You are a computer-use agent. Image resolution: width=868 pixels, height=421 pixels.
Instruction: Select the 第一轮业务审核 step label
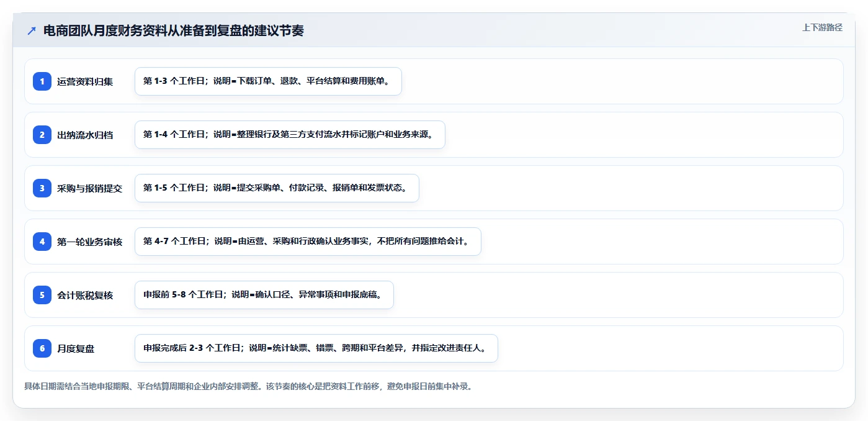coord(90,242)
